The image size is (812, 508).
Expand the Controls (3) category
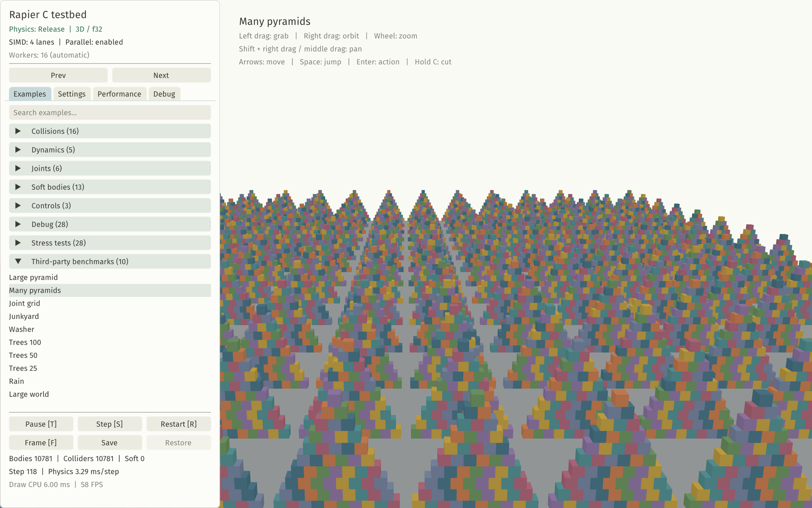point(110,206)
